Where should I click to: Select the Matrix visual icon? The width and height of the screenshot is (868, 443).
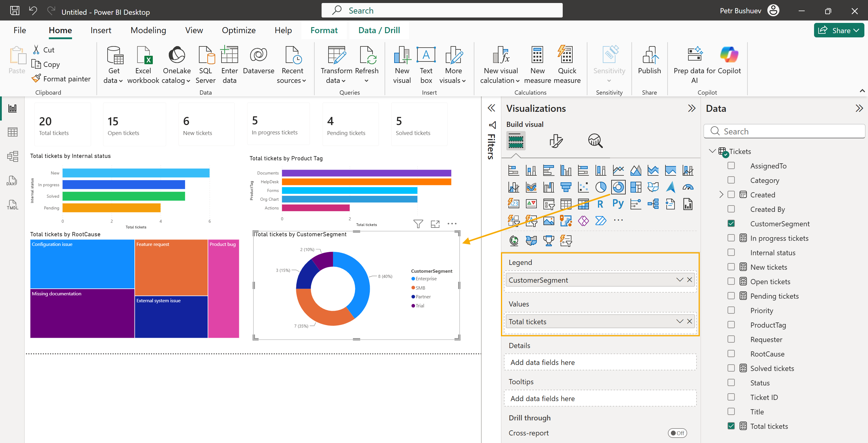583,204
